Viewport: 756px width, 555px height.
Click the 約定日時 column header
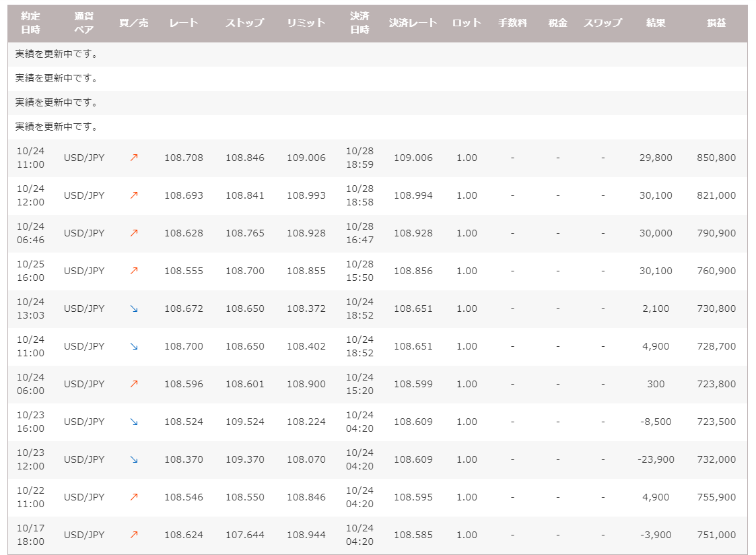point(30,23)
